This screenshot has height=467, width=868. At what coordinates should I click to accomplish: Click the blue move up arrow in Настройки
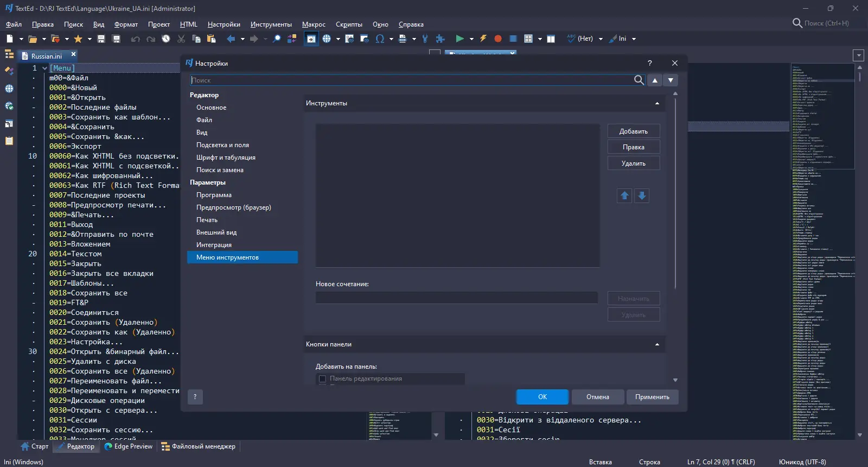624,195
